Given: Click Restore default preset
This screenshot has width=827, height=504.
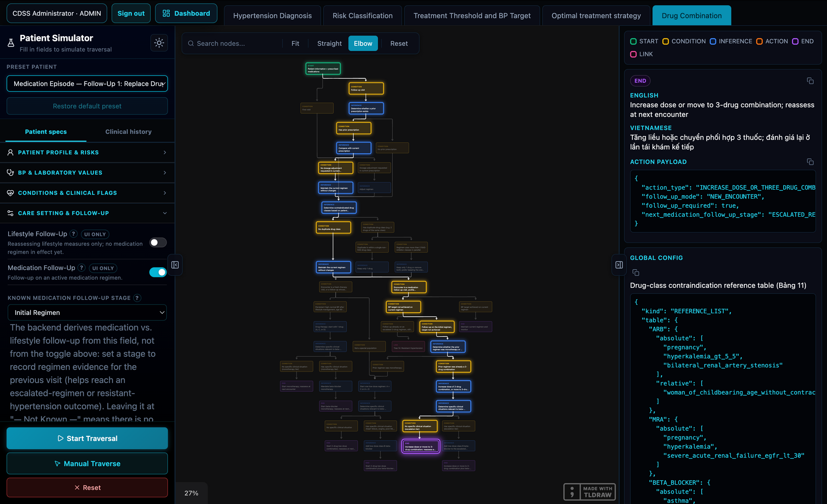Looking at the screenshot, I should click(x=87, y=106).
